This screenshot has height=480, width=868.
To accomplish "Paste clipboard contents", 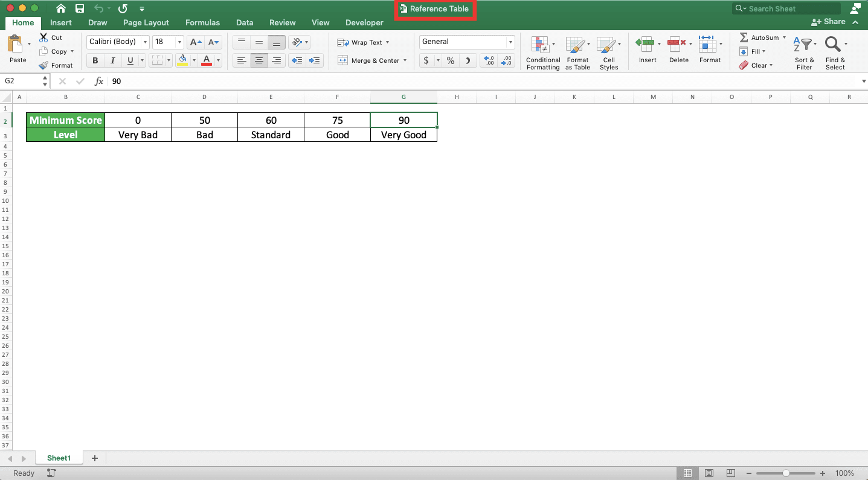I will click(18, 49).
